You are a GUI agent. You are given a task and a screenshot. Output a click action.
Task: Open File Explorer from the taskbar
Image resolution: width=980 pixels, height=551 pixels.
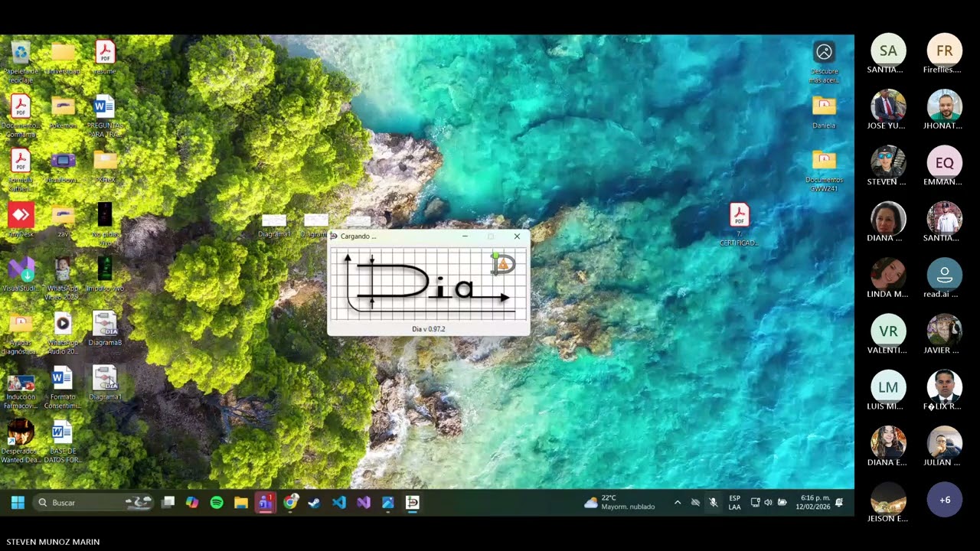pos(241,503)
